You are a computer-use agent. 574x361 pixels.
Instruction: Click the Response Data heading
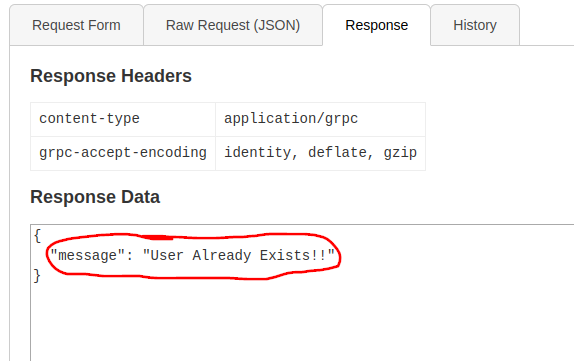[95, 197]
